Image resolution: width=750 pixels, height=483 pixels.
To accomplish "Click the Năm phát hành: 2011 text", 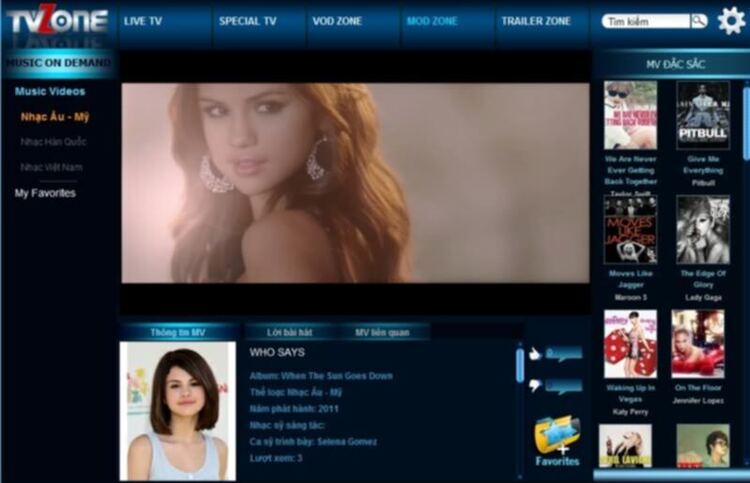I will tap(294, 409).
